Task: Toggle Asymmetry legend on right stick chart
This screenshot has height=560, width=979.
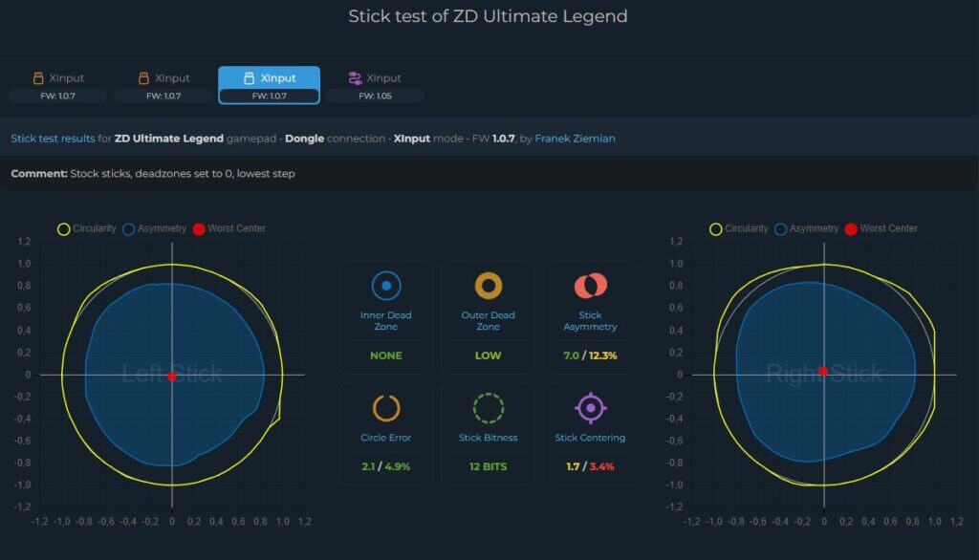Action: (806, 228)
